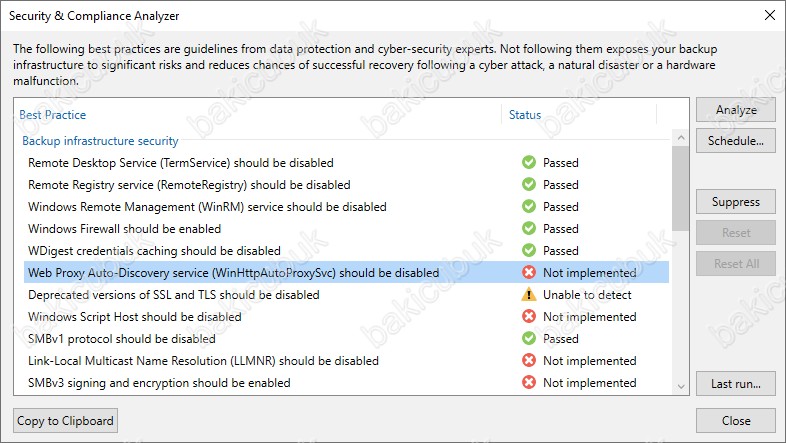Image resolution: width=786 pixels, height=443 pixels.
Task: Run the Analyze button
Action: click(x=735, y=110)
